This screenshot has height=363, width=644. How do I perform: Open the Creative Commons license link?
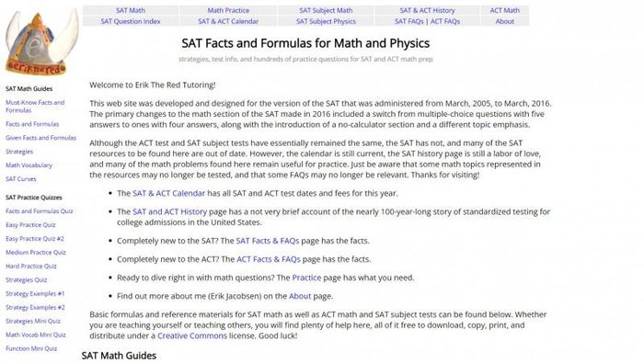191,335
